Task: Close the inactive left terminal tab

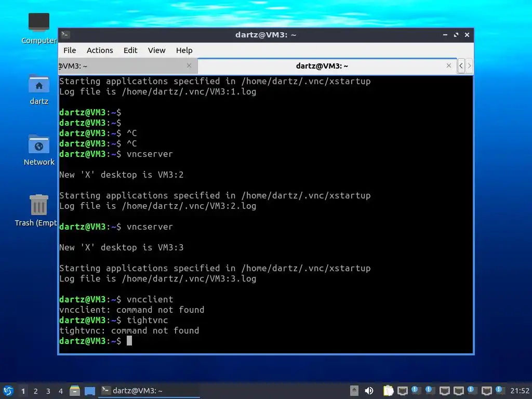Action: 189,65
